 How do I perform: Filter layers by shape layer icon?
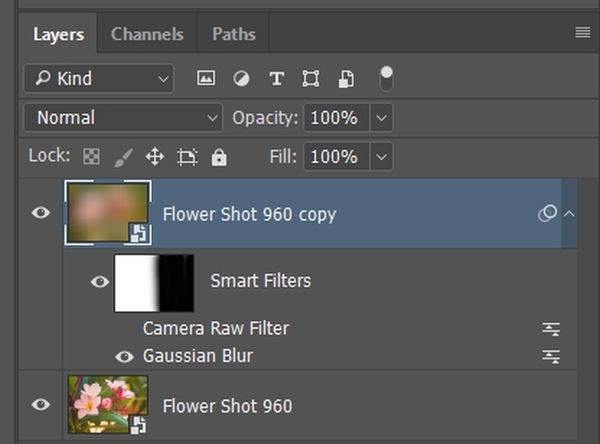(x=311, y=79)
